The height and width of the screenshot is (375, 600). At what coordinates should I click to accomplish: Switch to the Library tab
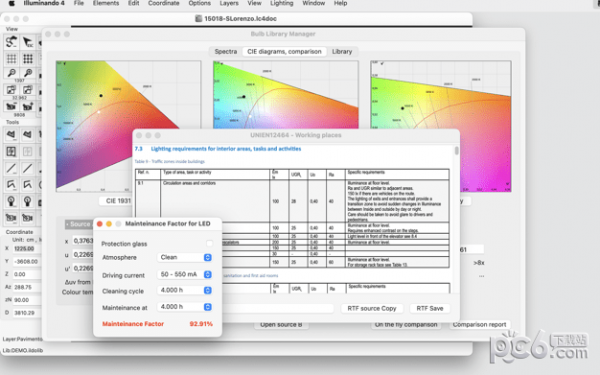(x=342, y=52)
